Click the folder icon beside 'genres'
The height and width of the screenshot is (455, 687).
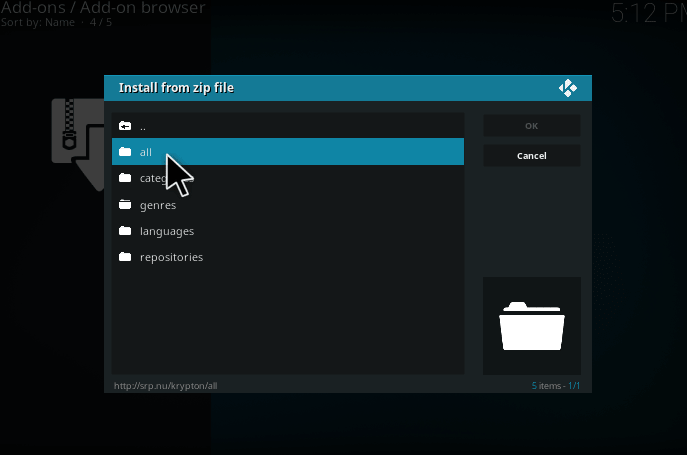(x=125, y=204)
